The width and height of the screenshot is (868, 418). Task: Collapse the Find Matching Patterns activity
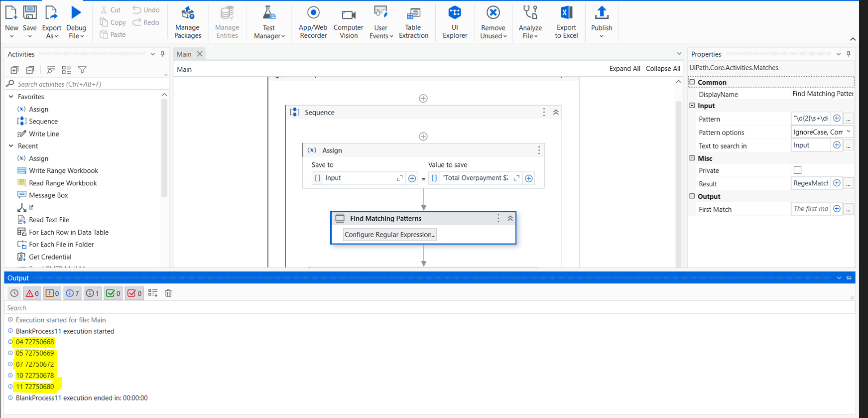point(510,219)
